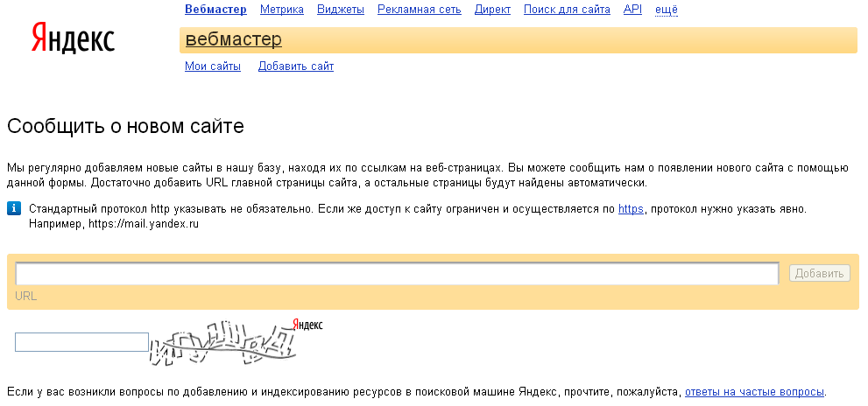The height and width of the screenshot is (406, 868).
Task: Follow the https link in the note
Action: [631, 209]
